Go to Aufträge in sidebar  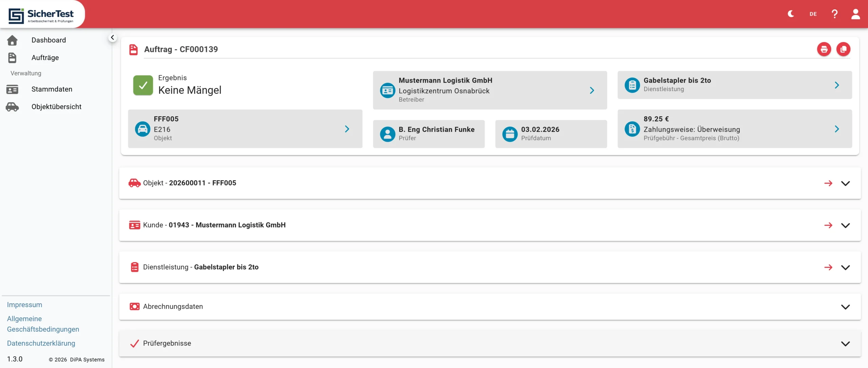(45, 58)
